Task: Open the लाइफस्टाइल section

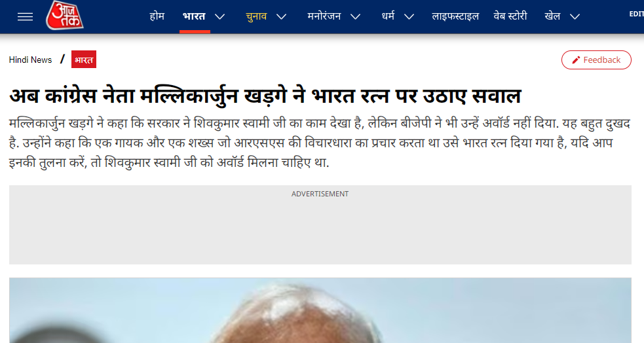Action: [455, 16]
